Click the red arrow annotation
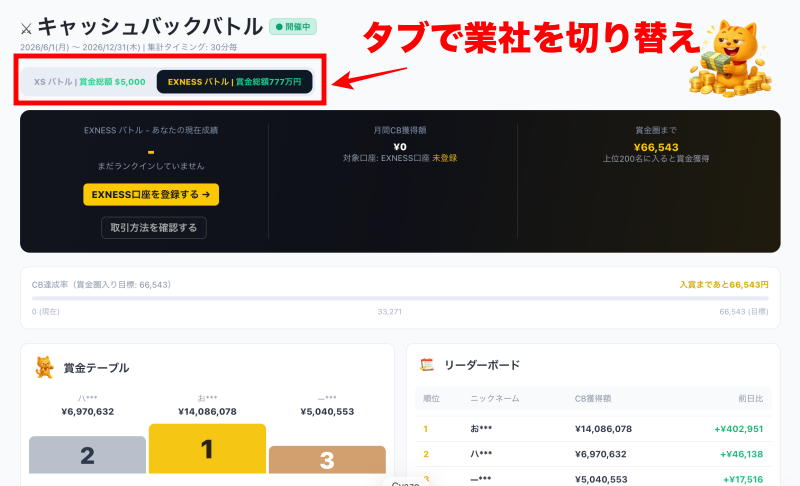Image resolution: width=800 pixels, height=486 pixels. click(369, 77)
